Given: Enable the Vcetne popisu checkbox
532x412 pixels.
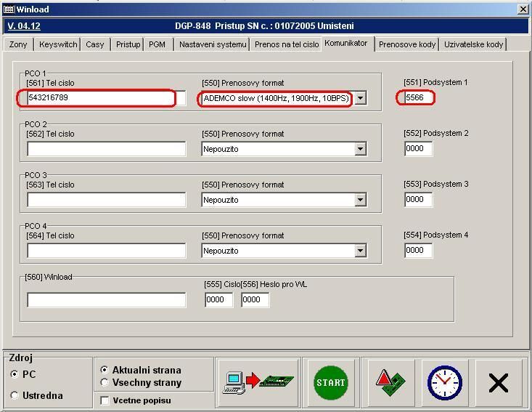Looking at the screenshot, I should pos(105,400).
